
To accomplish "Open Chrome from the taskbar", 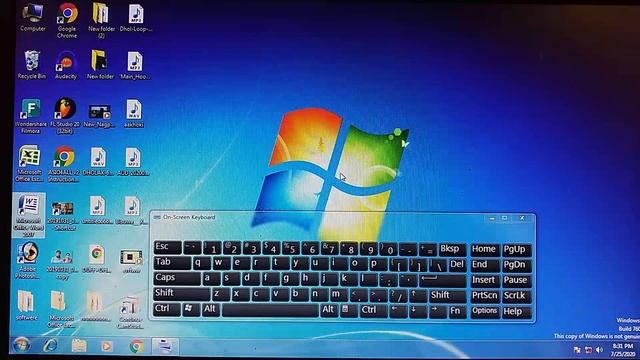I will click(137, 346).
